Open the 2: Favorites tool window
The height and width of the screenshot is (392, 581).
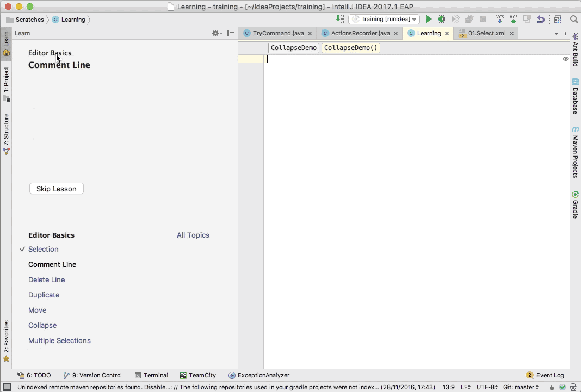(x=6, y=341)
